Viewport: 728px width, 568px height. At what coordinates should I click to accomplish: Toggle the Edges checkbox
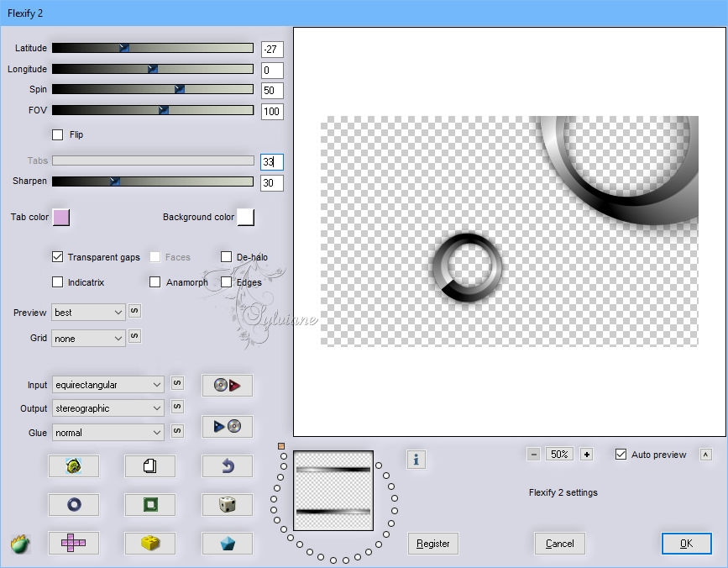pos(226,282)
